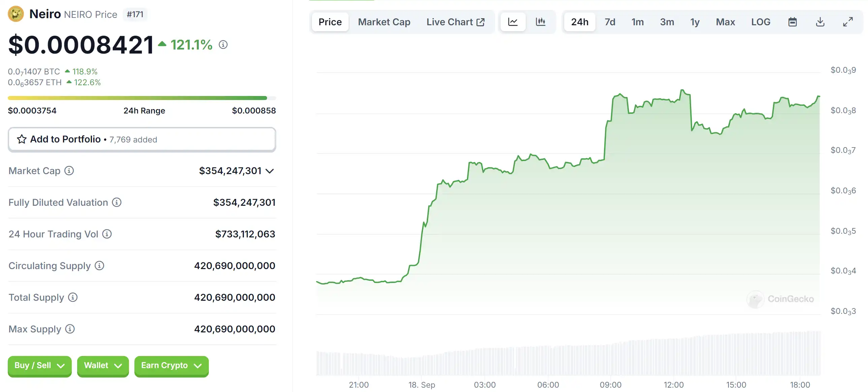Expand chart to fullscreen
Screen dimensions: 868x392
(x=847, y=22)
